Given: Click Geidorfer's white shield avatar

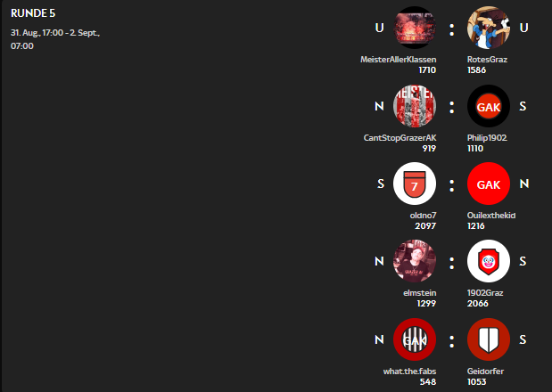Looking at the screenshot, I should [x=489, y=339].
